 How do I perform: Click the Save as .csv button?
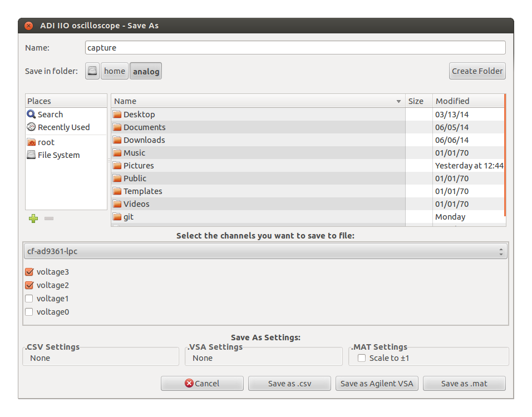[289, 384]
